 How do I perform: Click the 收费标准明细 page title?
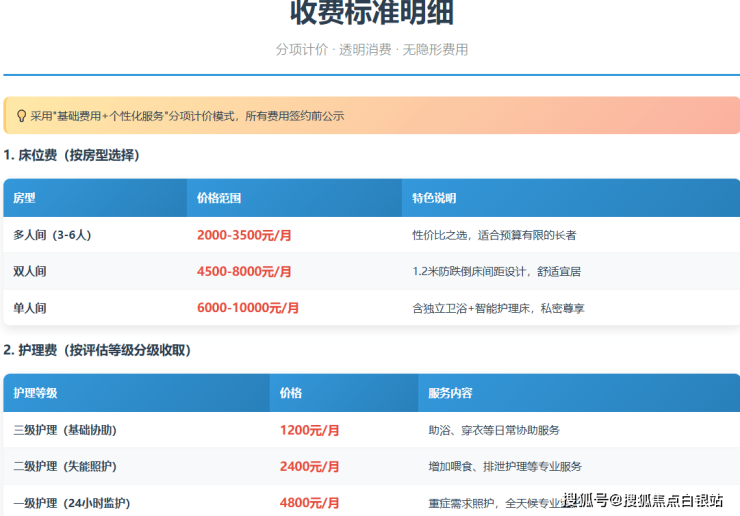[371, 13]
